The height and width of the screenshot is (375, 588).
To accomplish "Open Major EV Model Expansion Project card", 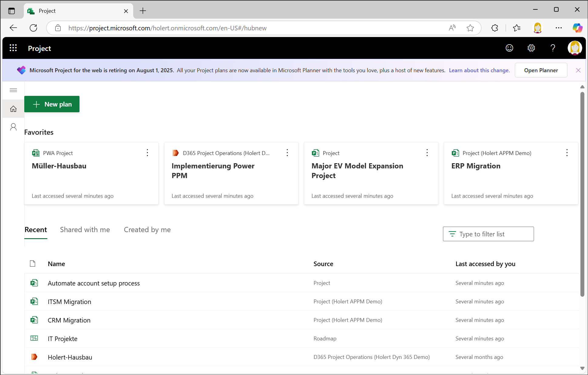I will click(371, 173).
